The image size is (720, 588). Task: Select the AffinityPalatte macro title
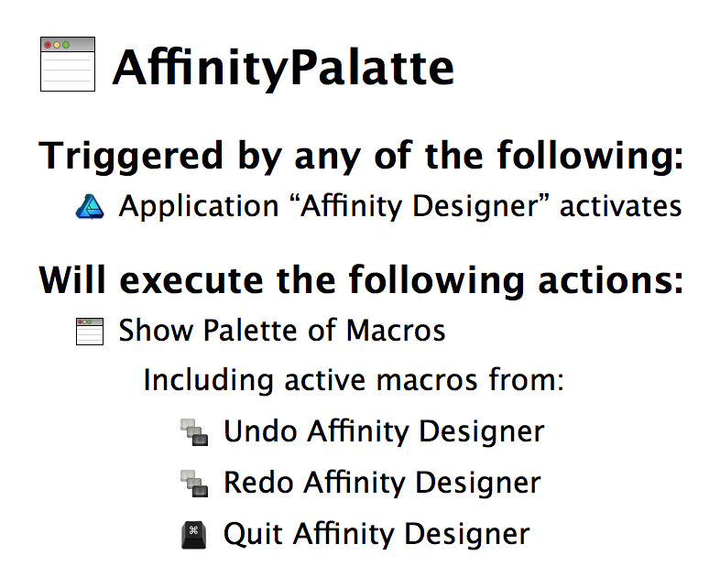tap(283, 68)
